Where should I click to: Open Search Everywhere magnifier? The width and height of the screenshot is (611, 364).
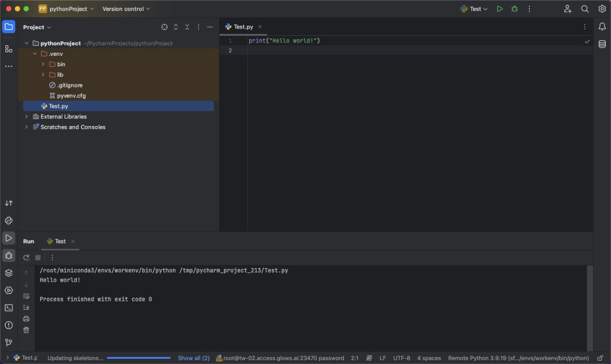pos(585,9)
